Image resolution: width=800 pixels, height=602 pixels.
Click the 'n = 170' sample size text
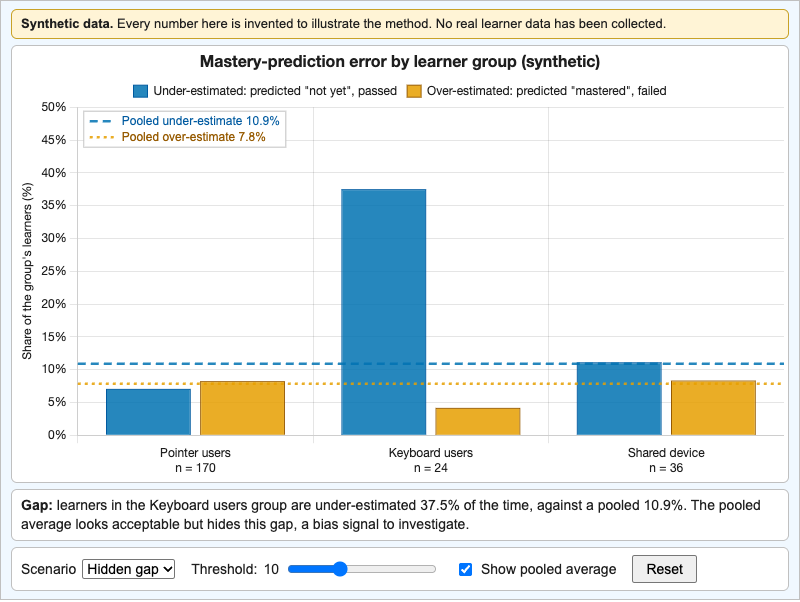tap(195, 468)
